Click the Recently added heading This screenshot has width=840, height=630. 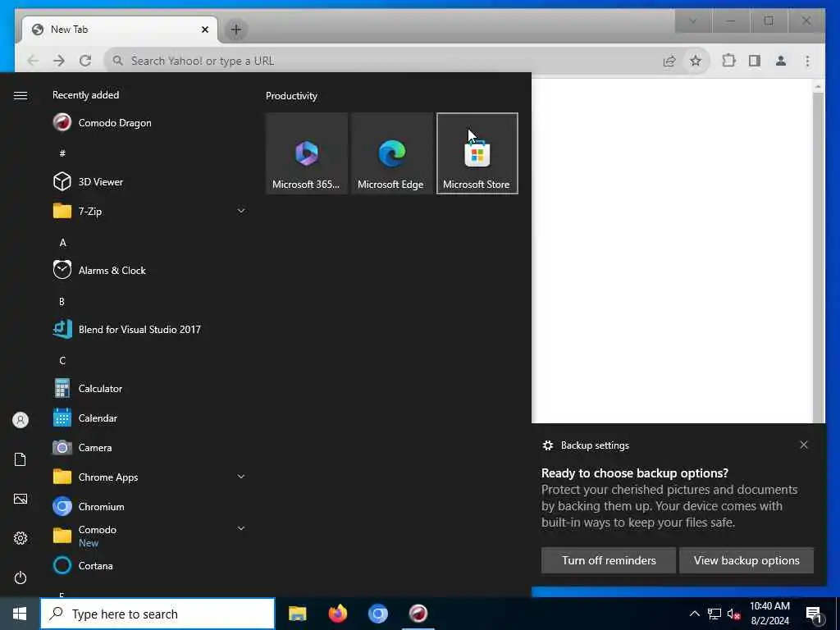[x=85, y=95]
